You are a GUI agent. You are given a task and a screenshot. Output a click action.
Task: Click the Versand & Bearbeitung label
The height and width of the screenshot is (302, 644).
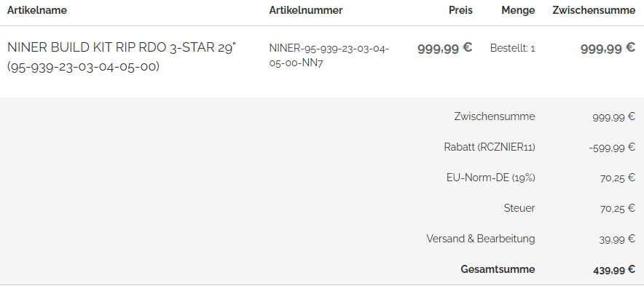tap(481, 239)
